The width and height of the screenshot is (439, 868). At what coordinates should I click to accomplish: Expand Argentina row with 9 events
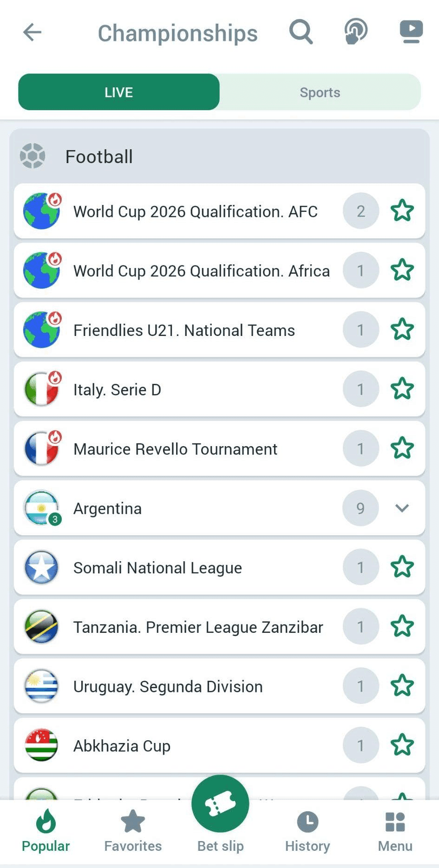[186, 508]
